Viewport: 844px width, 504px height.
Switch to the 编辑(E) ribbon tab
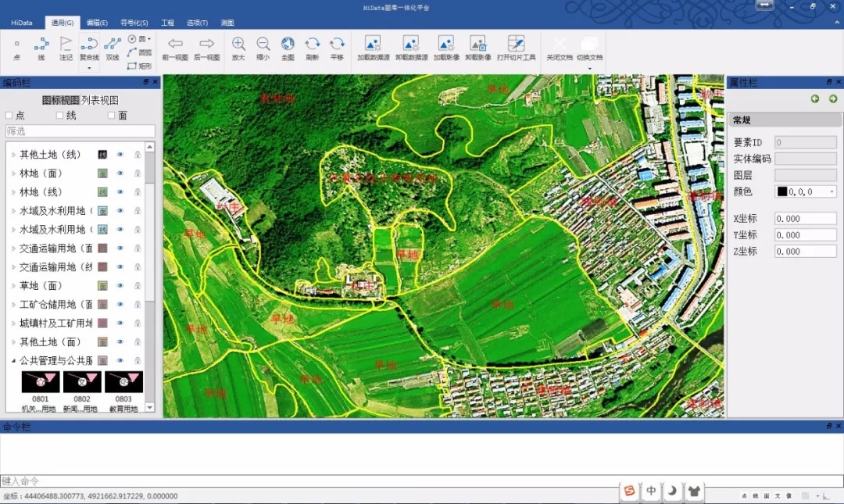pos(97,23)
